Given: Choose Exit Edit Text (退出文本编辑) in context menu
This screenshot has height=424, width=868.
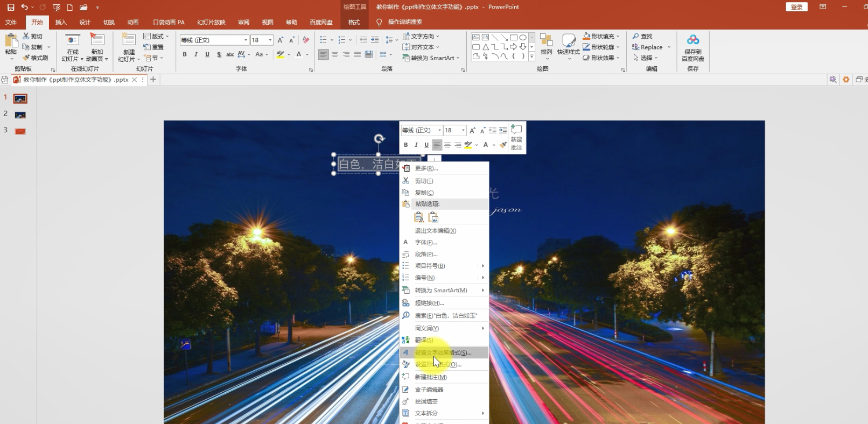Looking at the screenshot, I should point(444,230).
